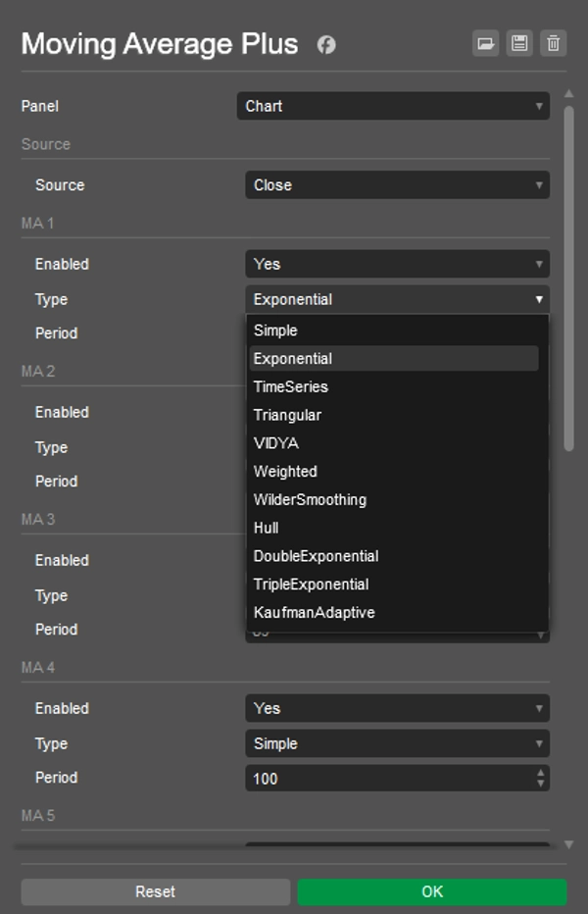Click the MA 4 Period value field
The height and width of the screenshot is (914, 588).
click(x=387, y=778)
